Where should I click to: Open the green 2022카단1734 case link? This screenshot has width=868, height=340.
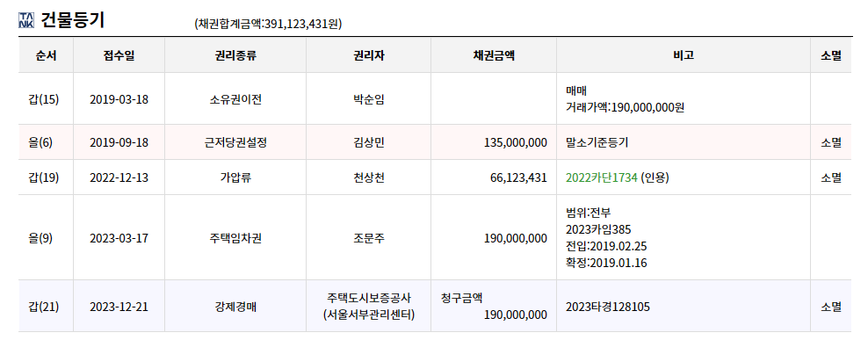602,177
